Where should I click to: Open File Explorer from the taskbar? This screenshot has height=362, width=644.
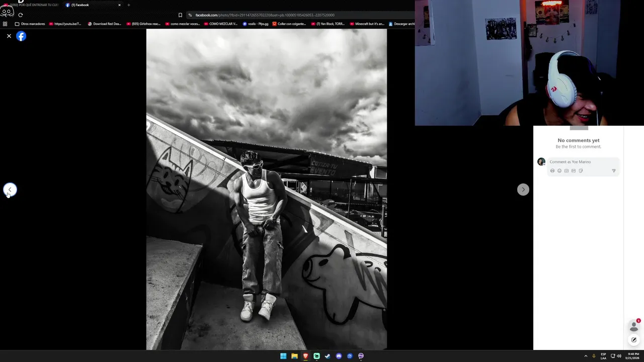294,356
